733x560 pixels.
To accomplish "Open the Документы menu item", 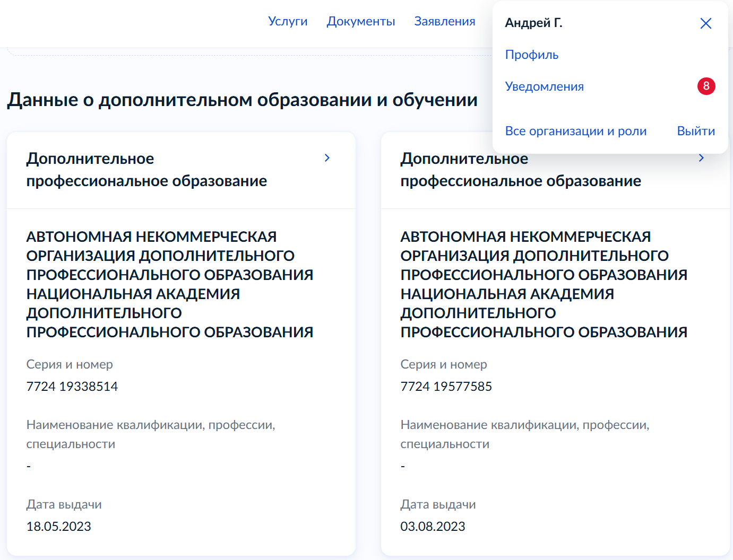I will [360, 21].
